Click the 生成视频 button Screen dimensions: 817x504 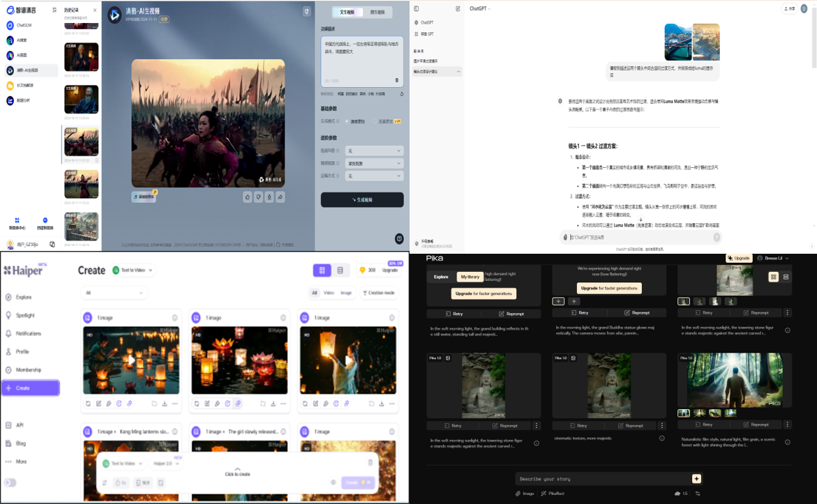tap(362, 200)
